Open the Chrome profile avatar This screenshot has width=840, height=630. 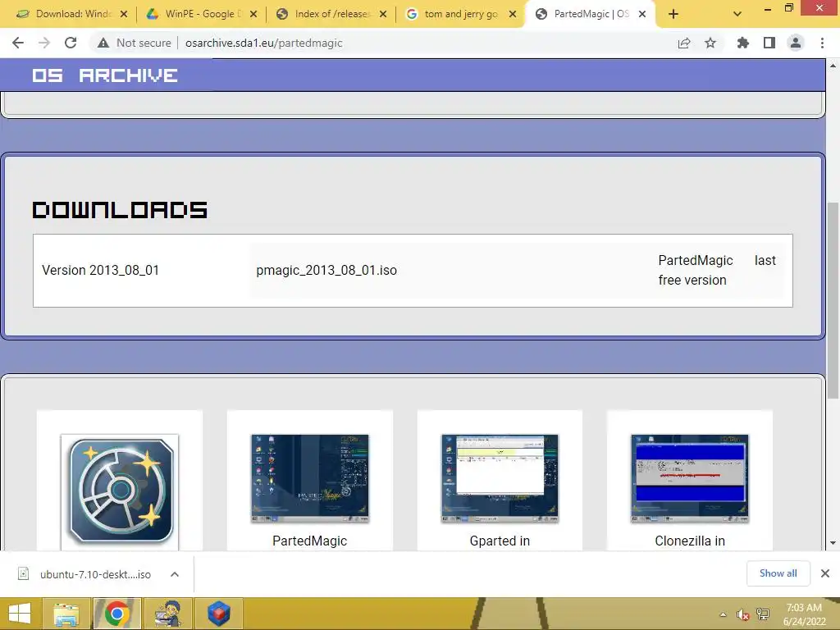pyautogui.click(x=796, y=43)
